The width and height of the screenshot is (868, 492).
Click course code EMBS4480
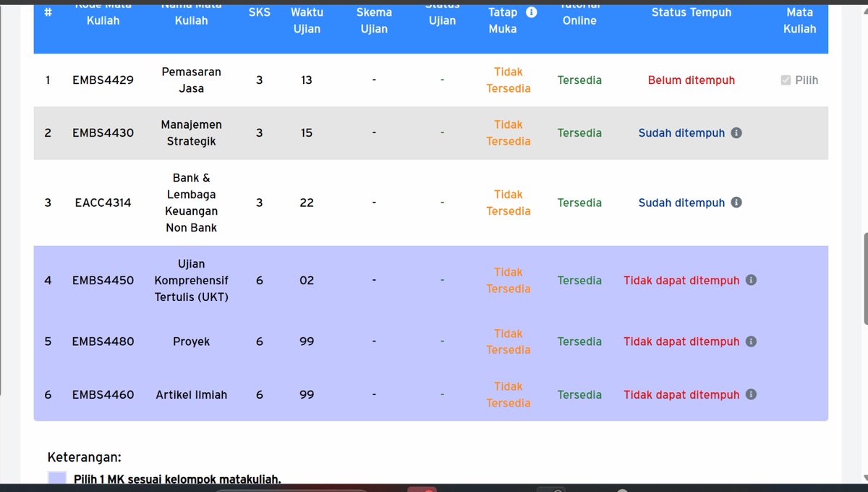point(103,342)
